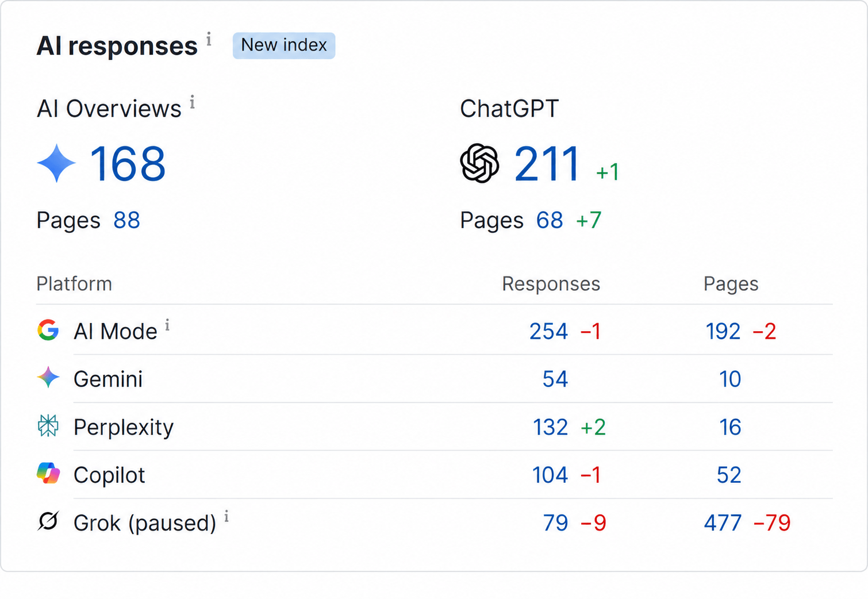868x599 pixels.
Task: Click the Pages column header in table
Action: coord(731,284)
